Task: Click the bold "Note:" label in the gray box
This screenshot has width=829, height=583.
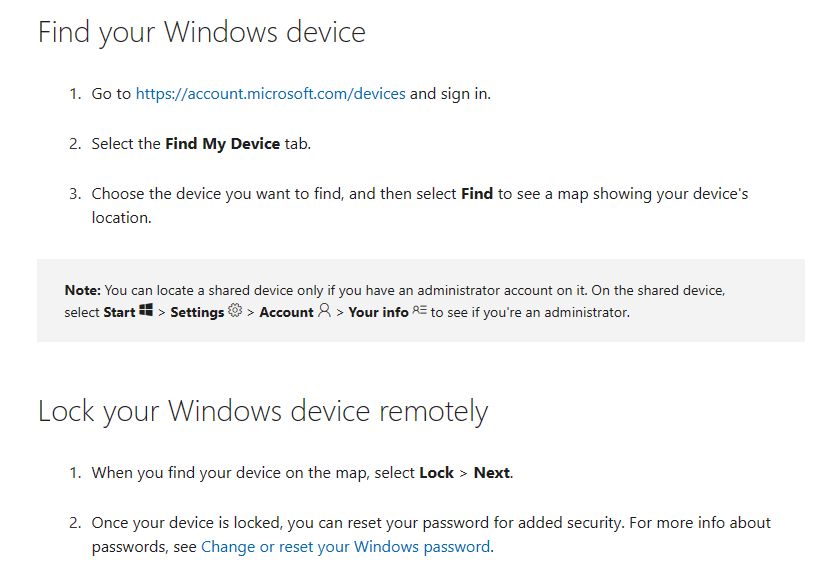Action: tap(83, 290)
